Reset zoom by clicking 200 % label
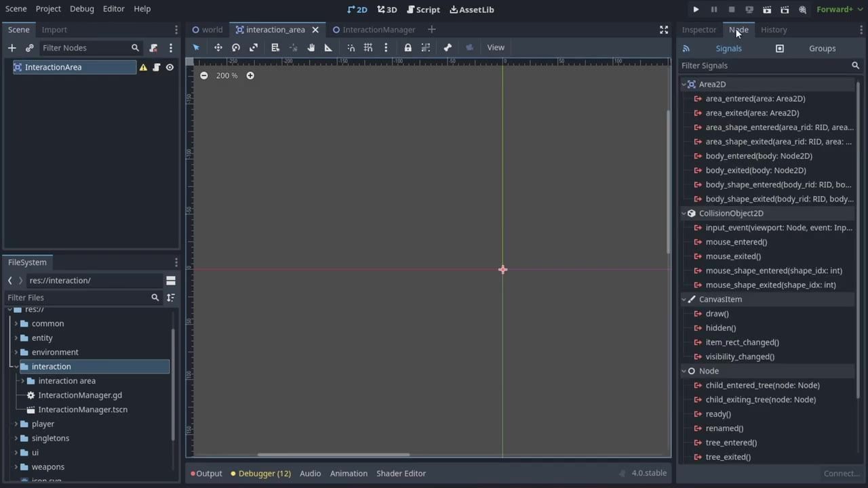 227,75
